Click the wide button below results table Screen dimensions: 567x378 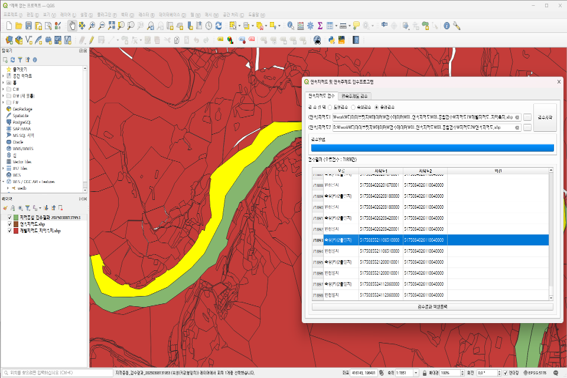pyautogui.click(x=432, y=306)
